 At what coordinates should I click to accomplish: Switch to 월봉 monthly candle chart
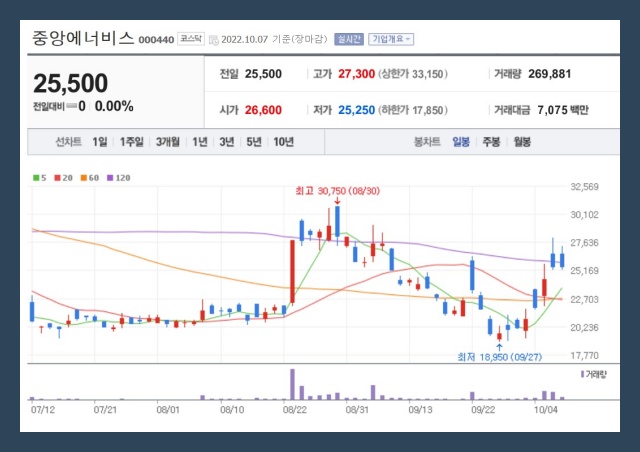pyautogui.click(x=522, y=142)
